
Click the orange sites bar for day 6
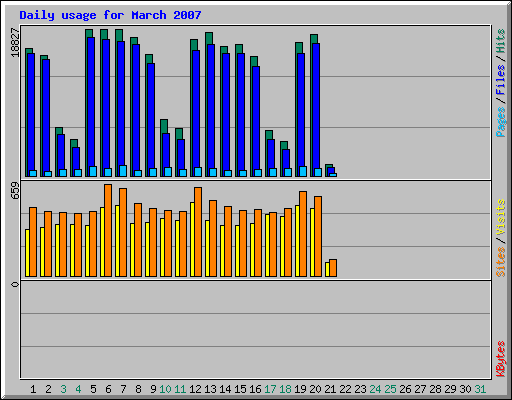click(x=108, y=230)
